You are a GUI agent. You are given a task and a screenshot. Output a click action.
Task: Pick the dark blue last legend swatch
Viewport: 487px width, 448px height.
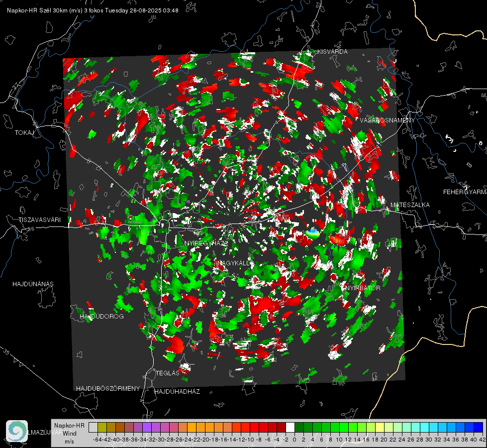[x=479, y=427]
